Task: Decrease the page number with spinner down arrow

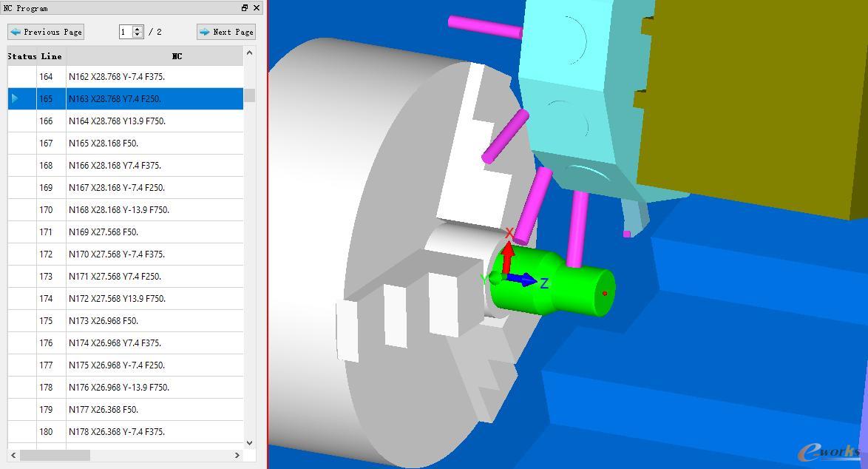Action: (x=138, y=35)
